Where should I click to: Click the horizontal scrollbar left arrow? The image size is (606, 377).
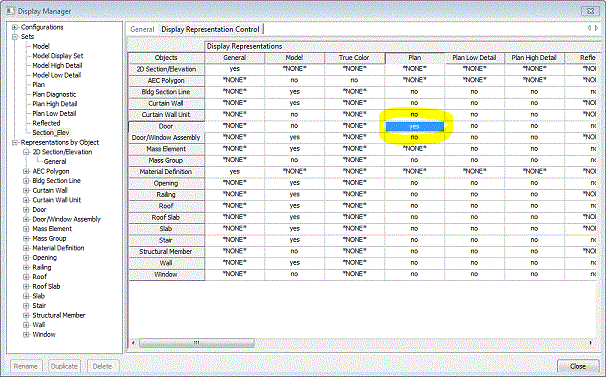tap(133, 343)
